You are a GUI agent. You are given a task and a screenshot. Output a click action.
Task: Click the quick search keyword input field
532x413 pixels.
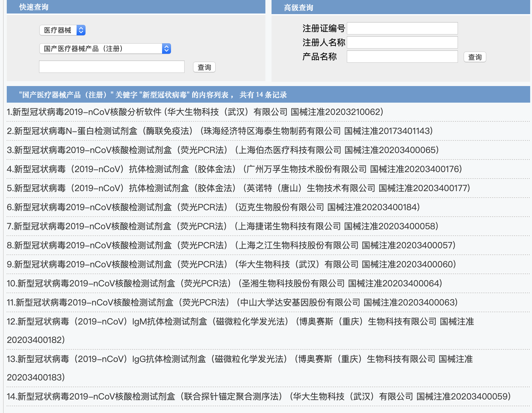coord(112,67)
